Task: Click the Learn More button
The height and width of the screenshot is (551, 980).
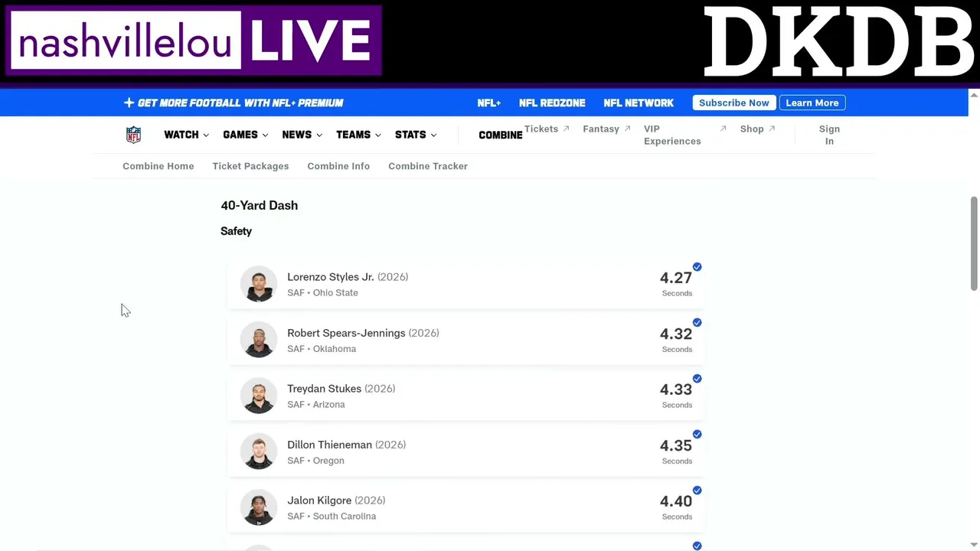Action: click(812, 103)
